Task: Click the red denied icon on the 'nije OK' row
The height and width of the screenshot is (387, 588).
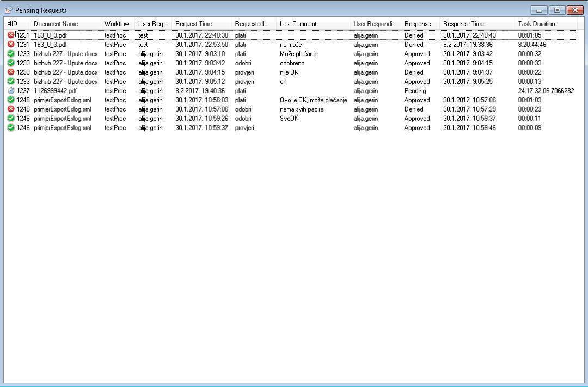Action: coord(11,72)
